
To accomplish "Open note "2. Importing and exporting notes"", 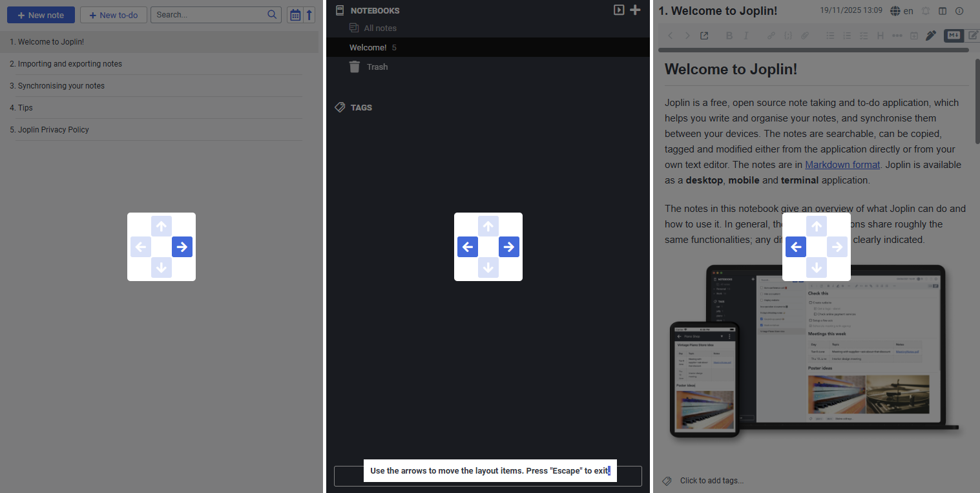I will coord(159,64).
